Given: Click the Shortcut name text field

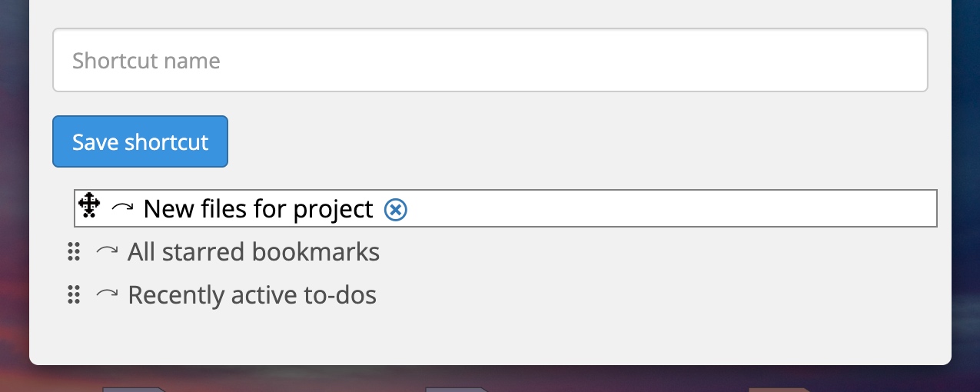Looking at the screenshot, I should [490, 61].
